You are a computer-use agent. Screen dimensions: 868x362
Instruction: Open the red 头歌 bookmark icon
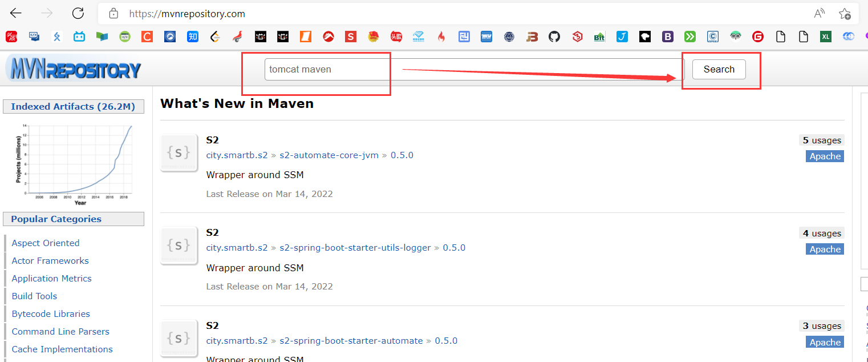[396, 37]
